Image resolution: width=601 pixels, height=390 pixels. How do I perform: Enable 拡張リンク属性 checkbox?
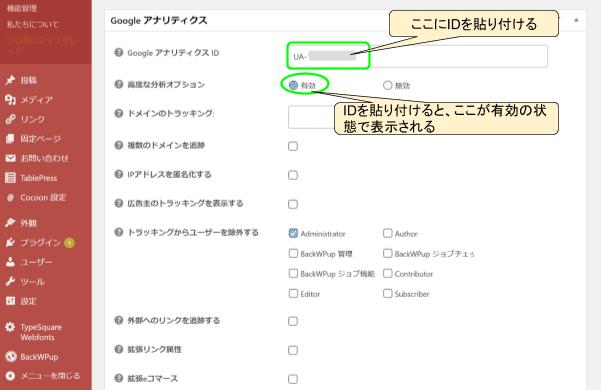[293, 350]
